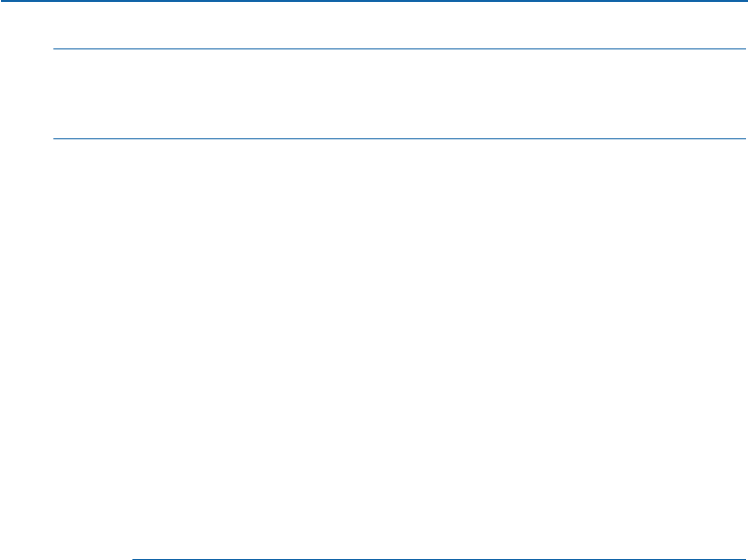Click the right end of the thick top bar

click(743, 1)
